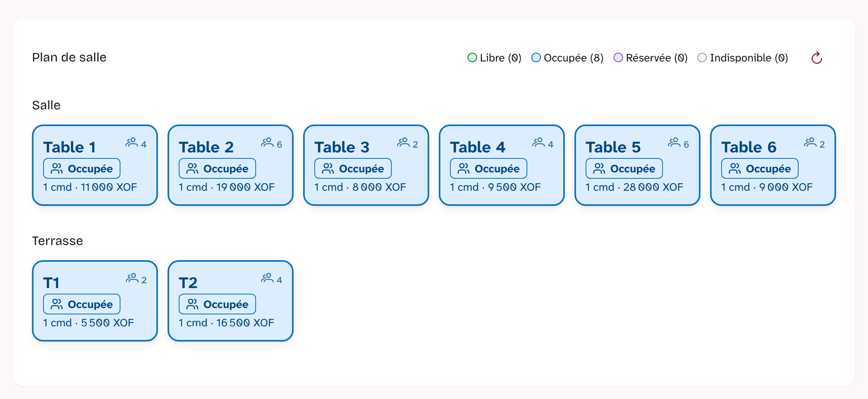Click the grey Indisponible legend dot
The height and width of the screenshot is (399, 868).
(702, 58)
